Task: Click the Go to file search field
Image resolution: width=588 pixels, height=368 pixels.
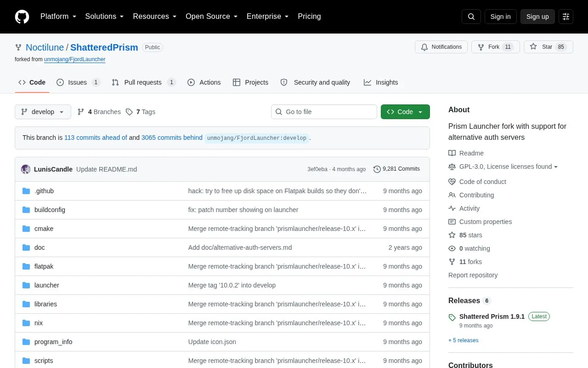Action: (x=324, y=112)
